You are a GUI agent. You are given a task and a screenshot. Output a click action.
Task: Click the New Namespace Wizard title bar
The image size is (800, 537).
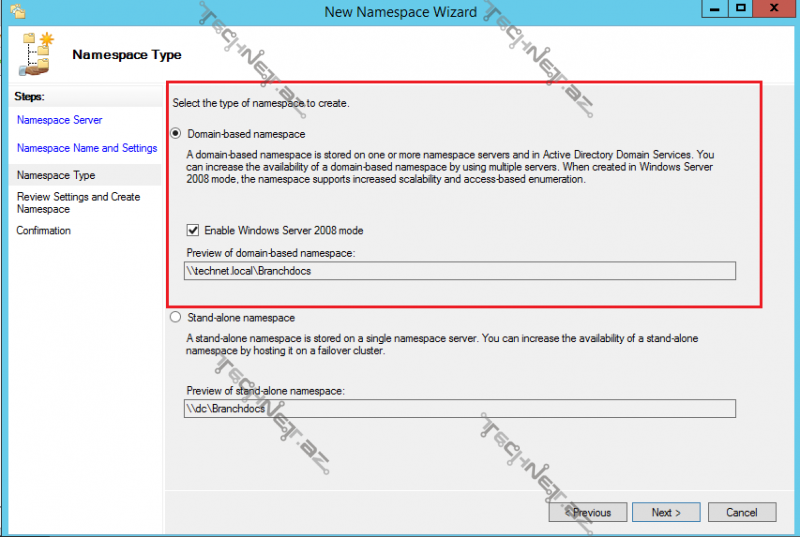click(400, 10)
